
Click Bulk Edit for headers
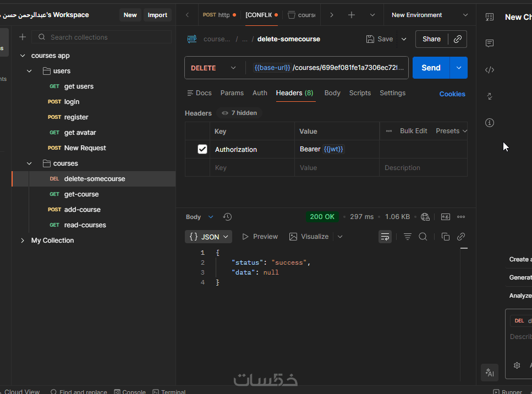[413, 131]
